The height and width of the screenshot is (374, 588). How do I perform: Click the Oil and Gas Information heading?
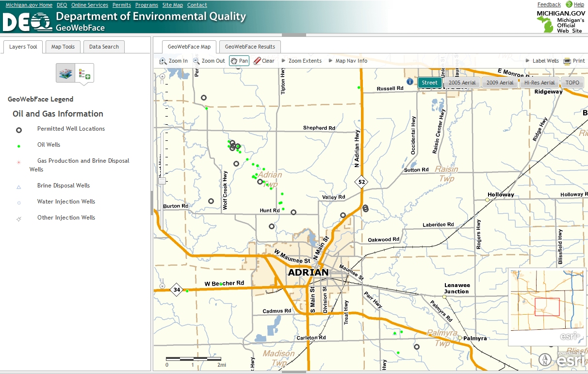58,114
